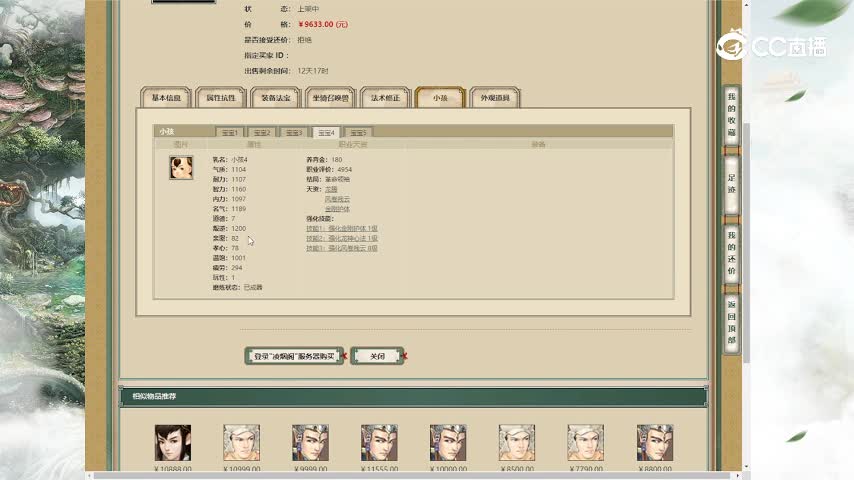Select the 宝宝4 sub-tab
854x480 pixels.
click(326, 132)
